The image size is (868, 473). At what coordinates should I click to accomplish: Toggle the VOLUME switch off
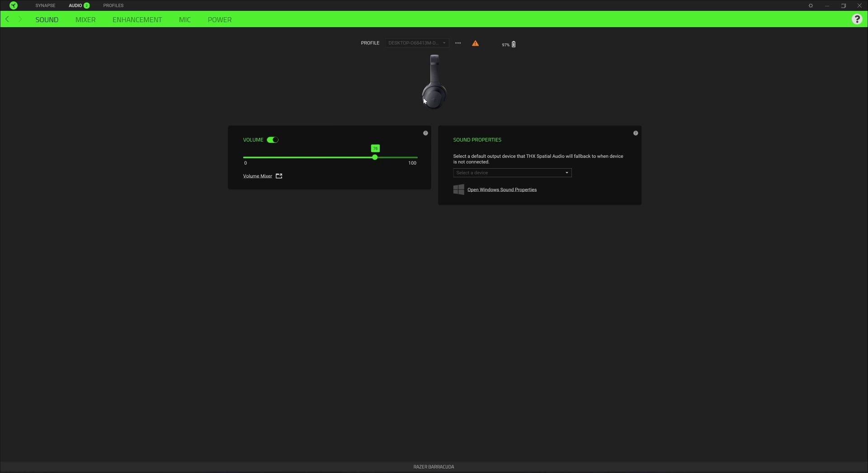273,140
